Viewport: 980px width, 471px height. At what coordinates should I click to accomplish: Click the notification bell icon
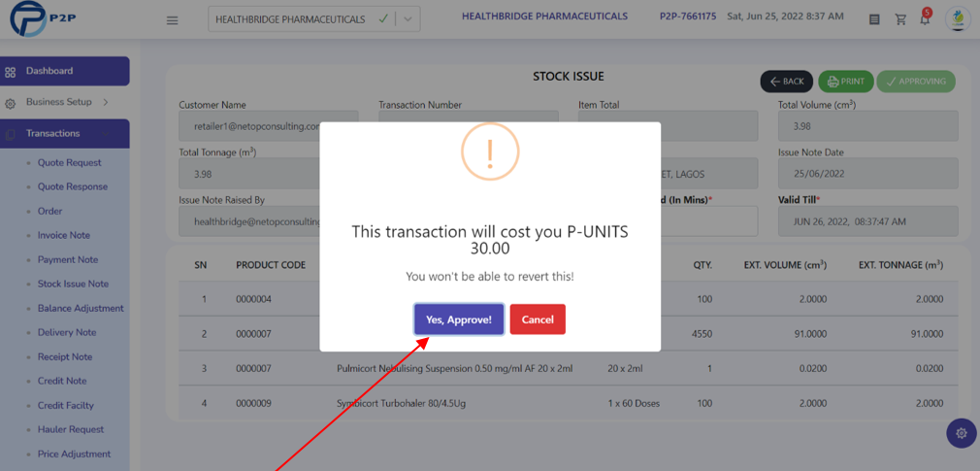925,19
